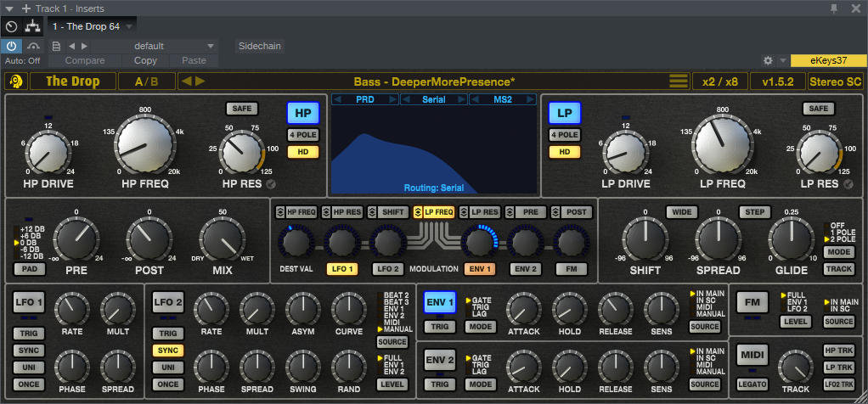Click the SHIFT destination stepper arrows
This screenshot has height=404, width=868.
pos(372,212)
